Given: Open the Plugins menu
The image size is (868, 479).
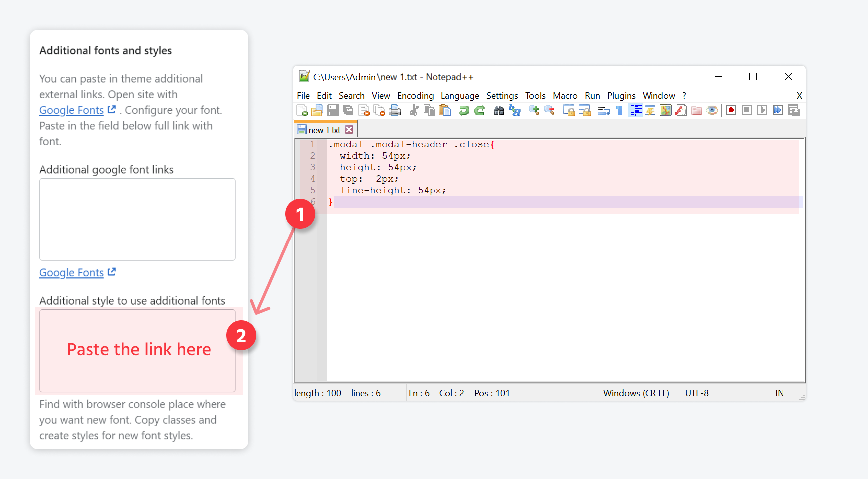Looking at the screenshot, I should pyautogui.click(x=621, y=96).
